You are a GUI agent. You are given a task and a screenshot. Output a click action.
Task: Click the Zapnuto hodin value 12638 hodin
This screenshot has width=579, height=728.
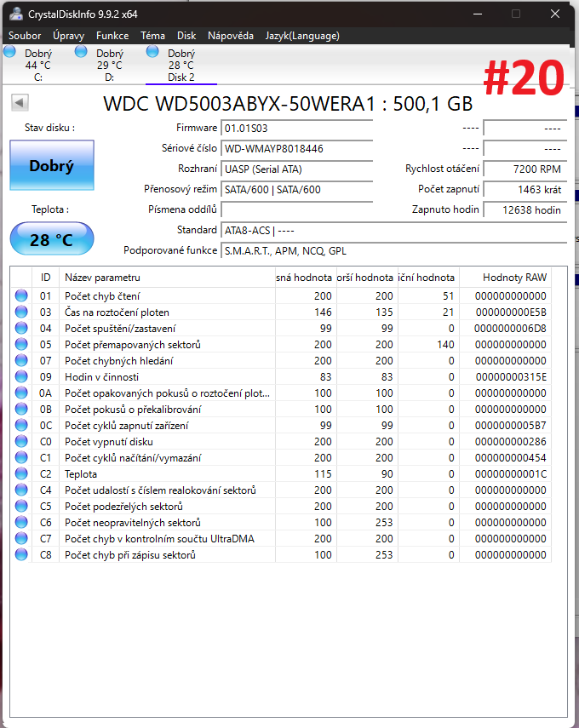pyautogui.click(x=525, y=209)
